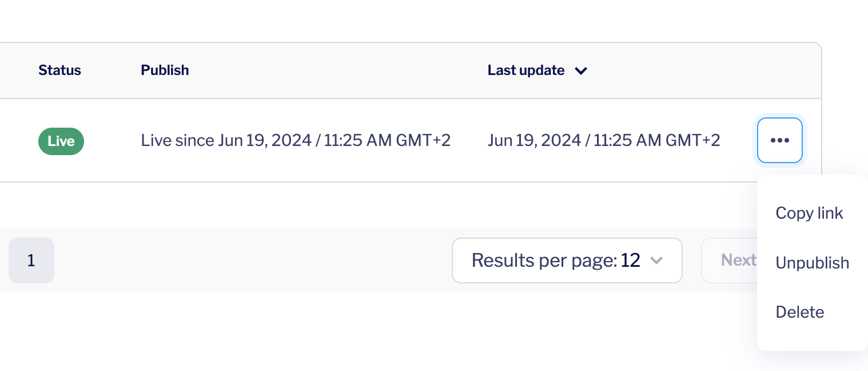Click the chevron in Results per page
The height and width of the screenshot is (371, 868).
(656, 261)
